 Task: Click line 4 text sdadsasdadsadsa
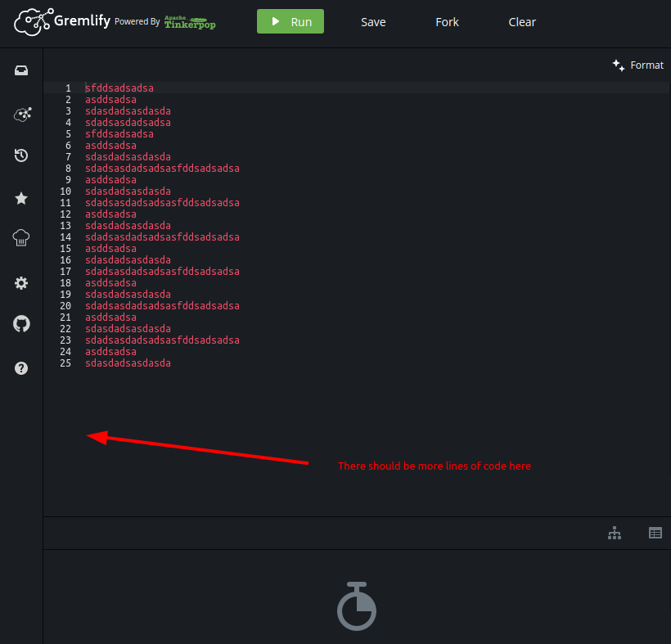(128, 123)
